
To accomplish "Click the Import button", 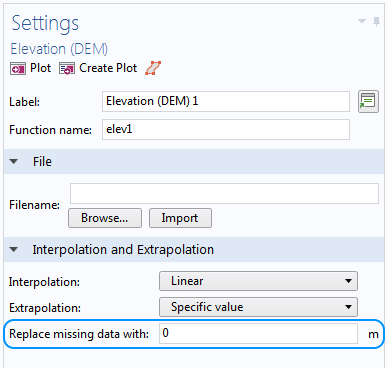I will click(180, 218).
